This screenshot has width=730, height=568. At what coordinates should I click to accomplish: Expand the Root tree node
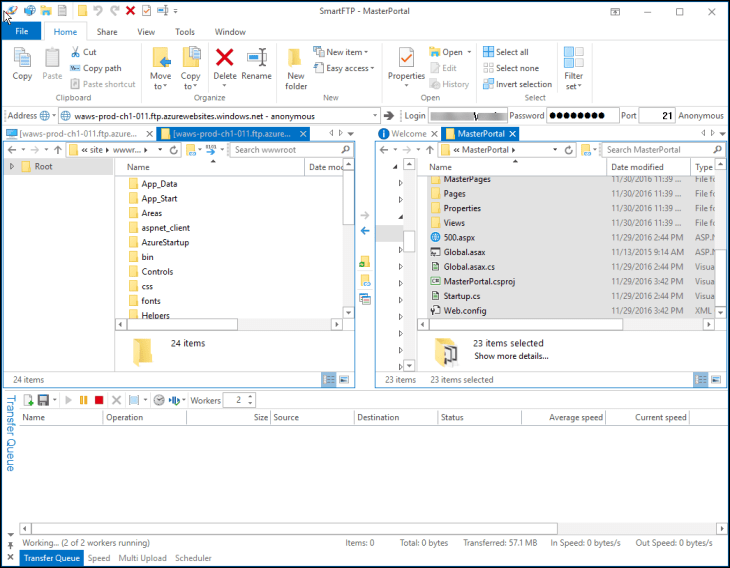click(x=12, y=166)
